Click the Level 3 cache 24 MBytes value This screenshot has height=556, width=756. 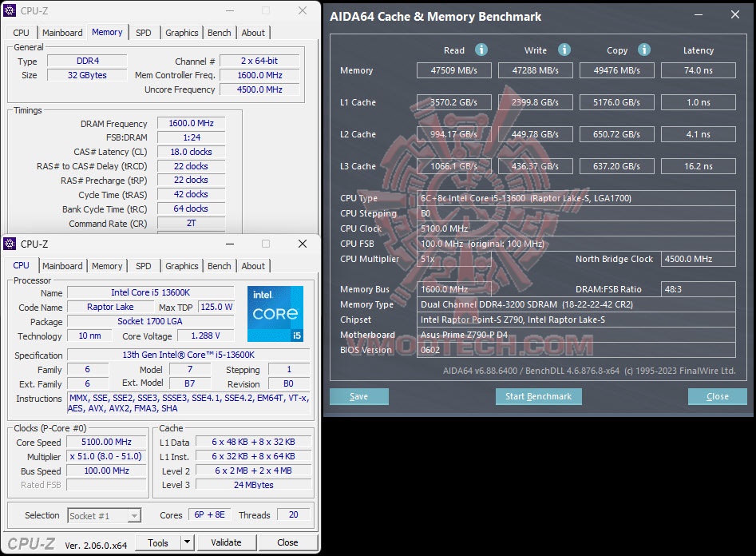[254, 485]
